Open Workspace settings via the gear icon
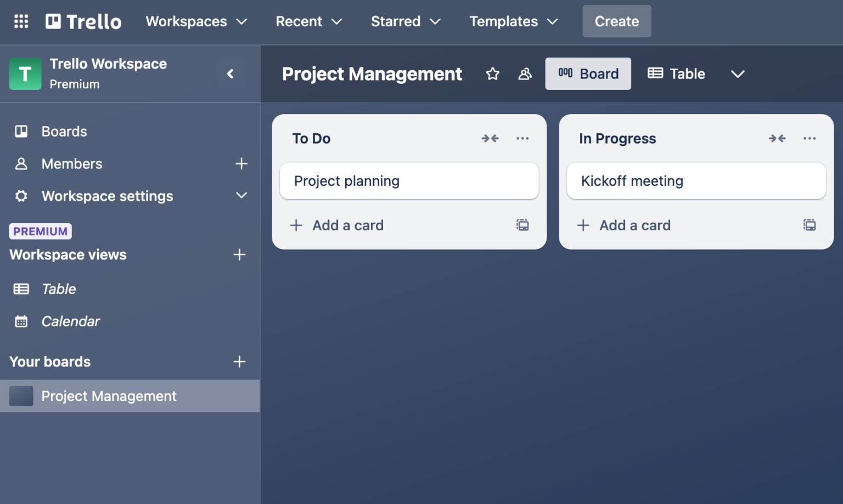This screenshot has width=843, height=504. (21, 196)
